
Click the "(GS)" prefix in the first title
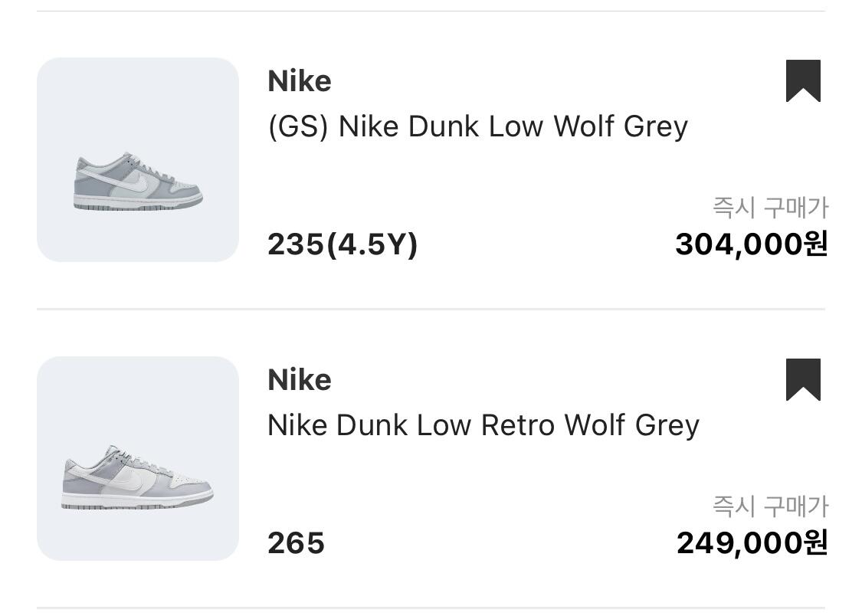point(298,126)
